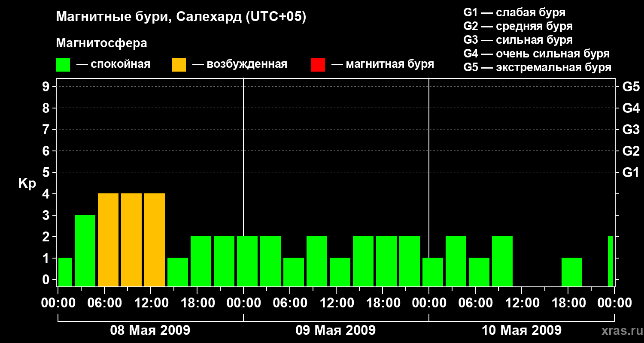Click the G3 label on the right axis
644x343 pixels.
click(631, 129)
